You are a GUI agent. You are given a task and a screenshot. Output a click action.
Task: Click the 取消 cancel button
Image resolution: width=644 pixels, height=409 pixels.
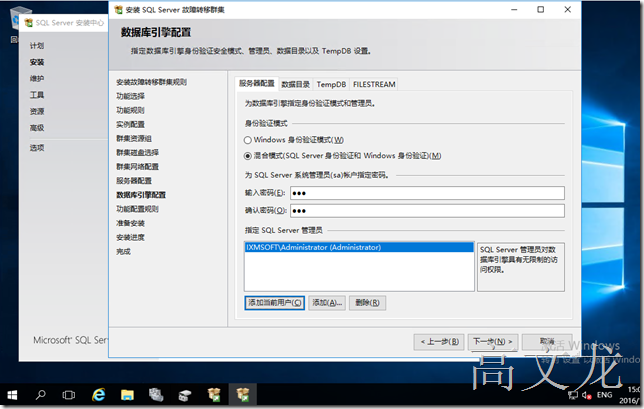coord(547,342)
